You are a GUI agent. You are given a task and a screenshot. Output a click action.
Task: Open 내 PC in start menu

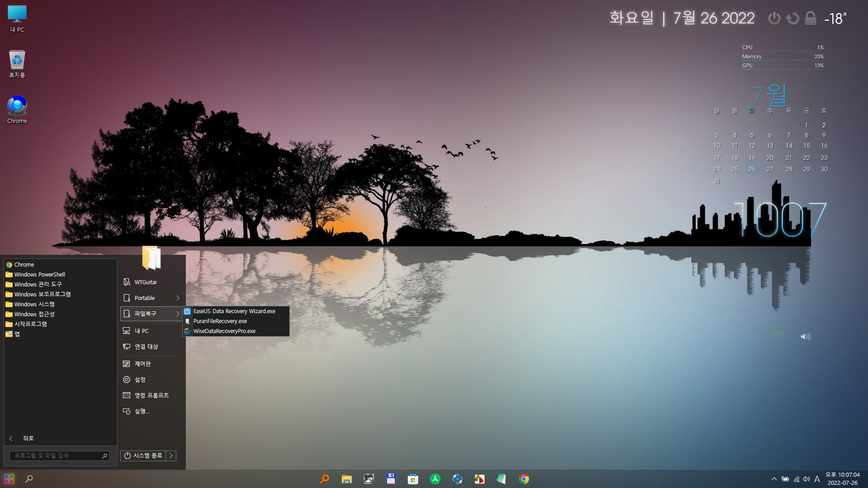pyautogui.click(x=151, y=331)
